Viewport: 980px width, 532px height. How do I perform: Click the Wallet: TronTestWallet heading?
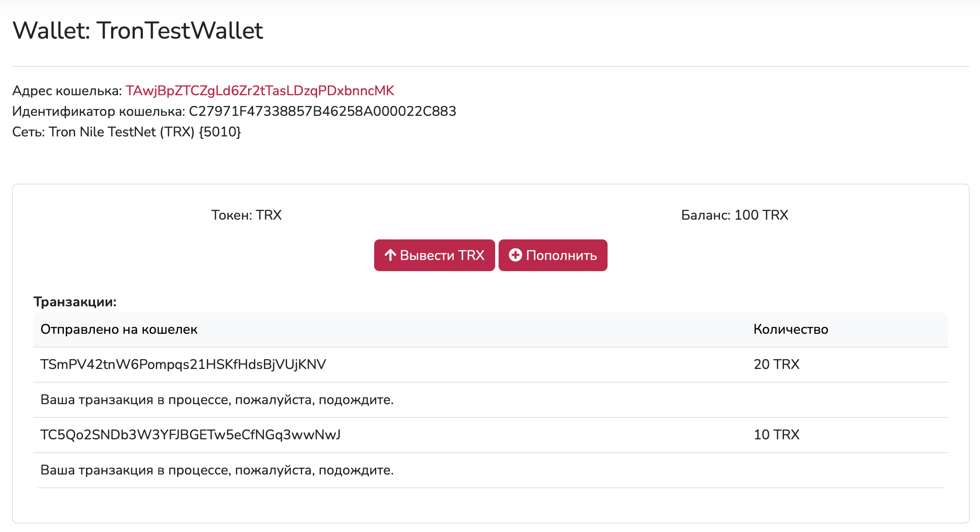[138, 31]
